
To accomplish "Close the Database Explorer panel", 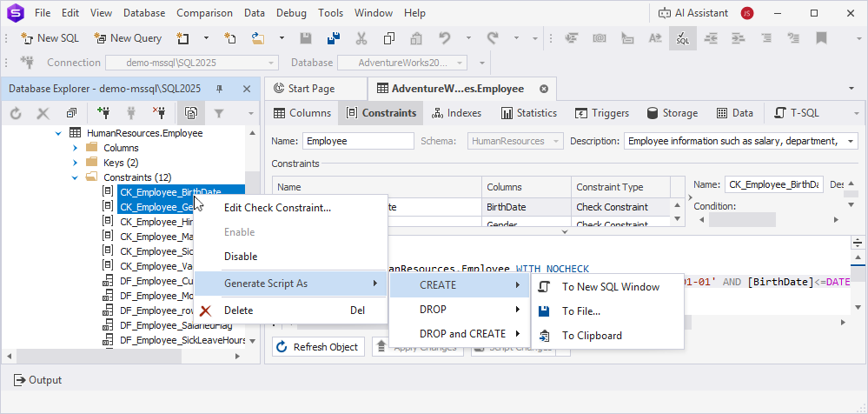I will tap(247, 89).
